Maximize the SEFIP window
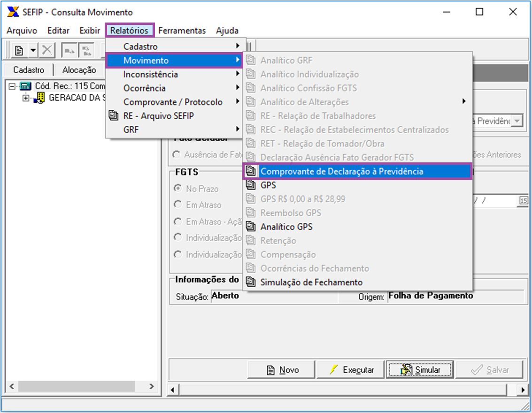 tap(479, 12)
